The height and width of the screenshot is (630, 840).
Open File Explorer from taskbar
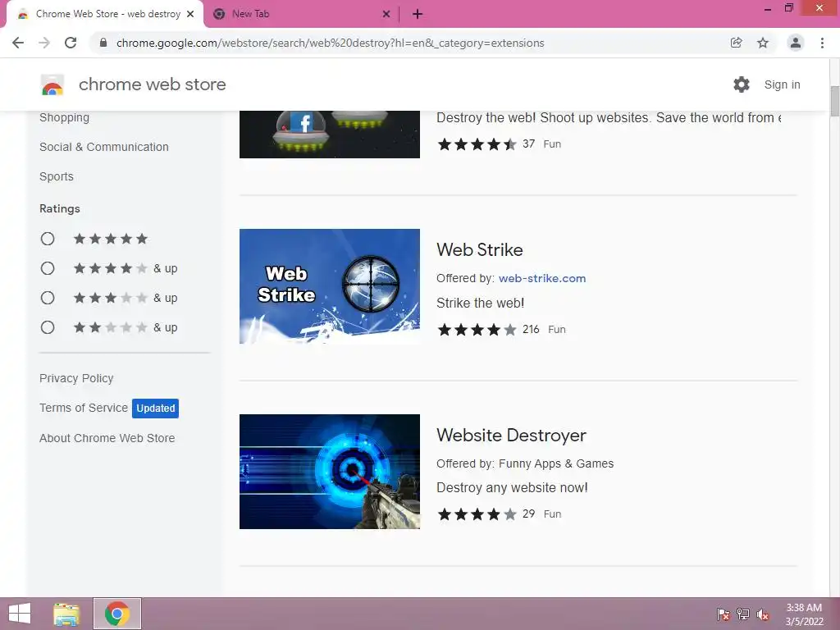tap(66, 614)
